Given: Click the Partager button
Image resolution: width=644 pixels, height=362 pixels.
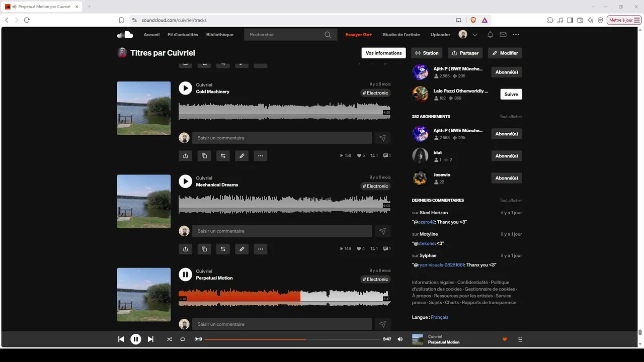Looking at the screenshot, I should click(x=465, y=53).
